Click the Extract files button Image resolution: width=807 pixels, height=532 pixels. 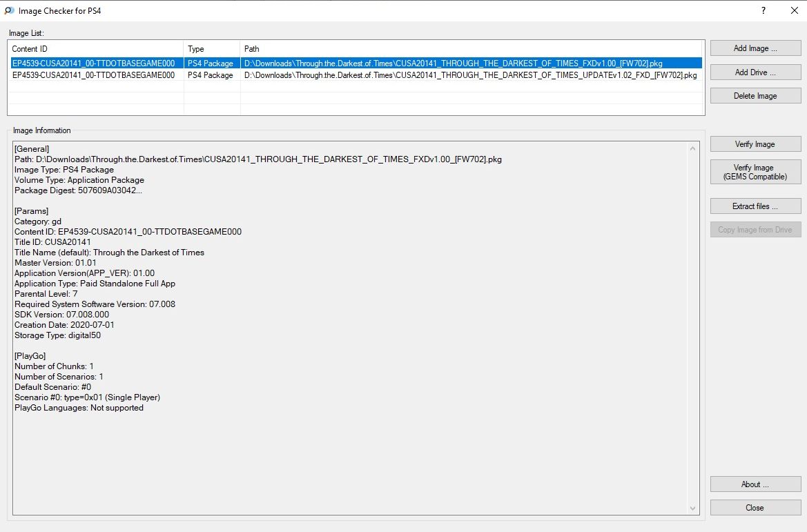[755, 206]
